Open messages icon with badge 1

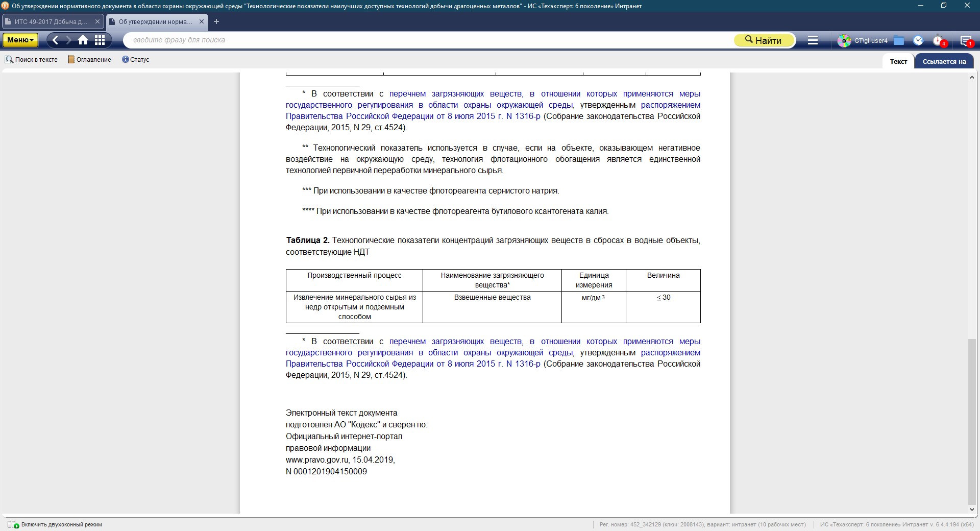[965, 40]
